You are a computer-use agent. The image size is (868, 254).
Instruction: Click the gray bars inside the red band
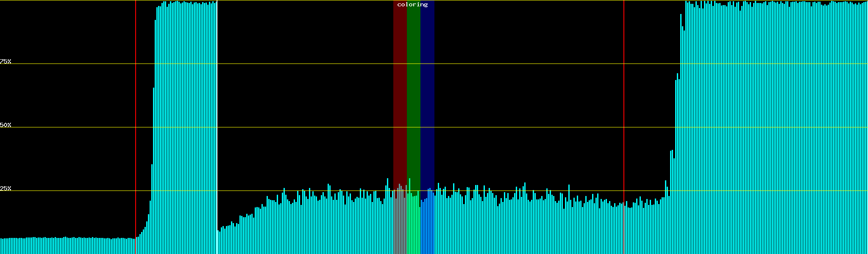pyautogui.click(x=400, y=224)
